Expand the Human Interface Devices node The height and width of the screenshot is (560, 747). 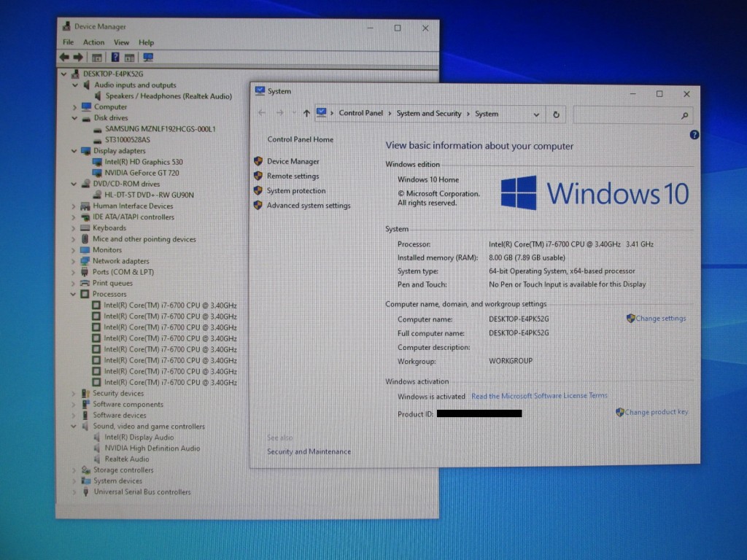pyautogui.click(x=74, y=206)
